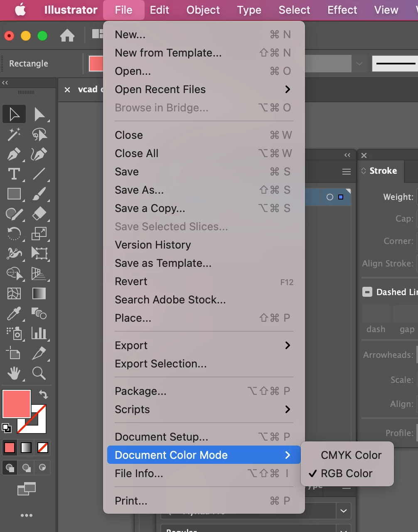
Task: Select the Direct Selection tool
Action: point(39,114)
